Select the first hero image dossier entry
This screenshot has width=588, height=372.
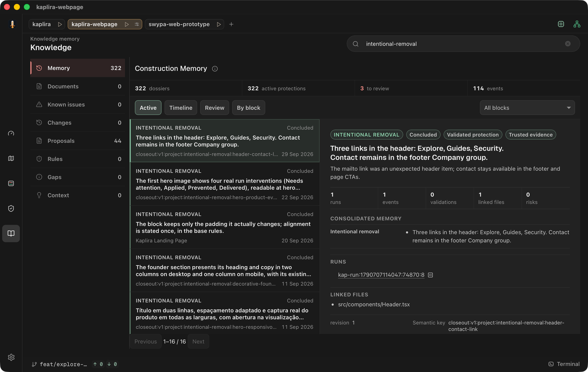225,184
